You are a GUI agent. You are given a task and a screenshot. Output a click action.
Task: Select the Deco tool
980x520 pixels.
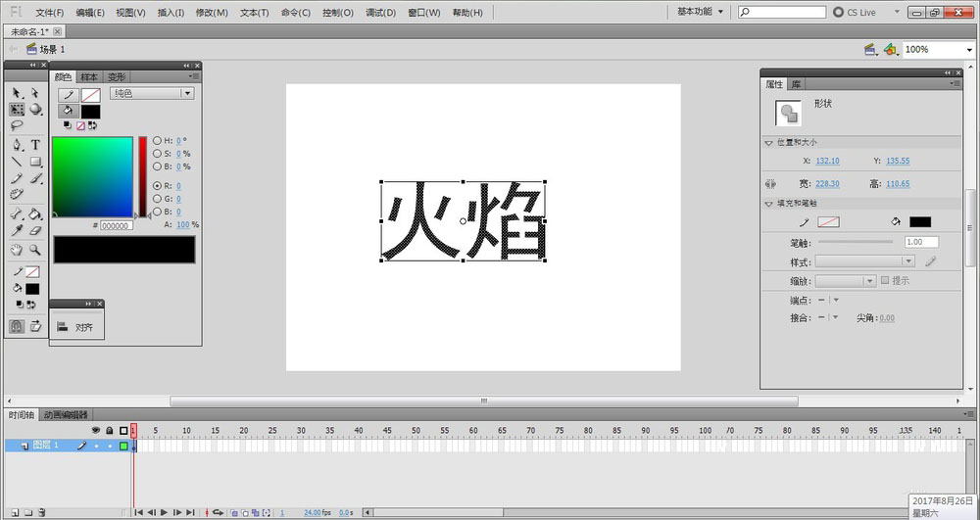[x=17, y=194]
